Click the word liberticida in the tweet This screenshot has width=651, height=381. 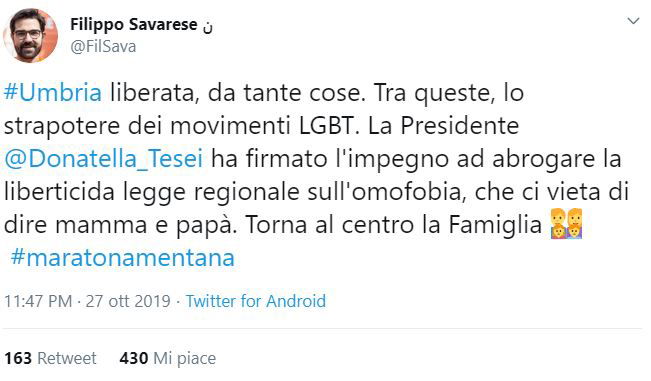pos(59,192)
